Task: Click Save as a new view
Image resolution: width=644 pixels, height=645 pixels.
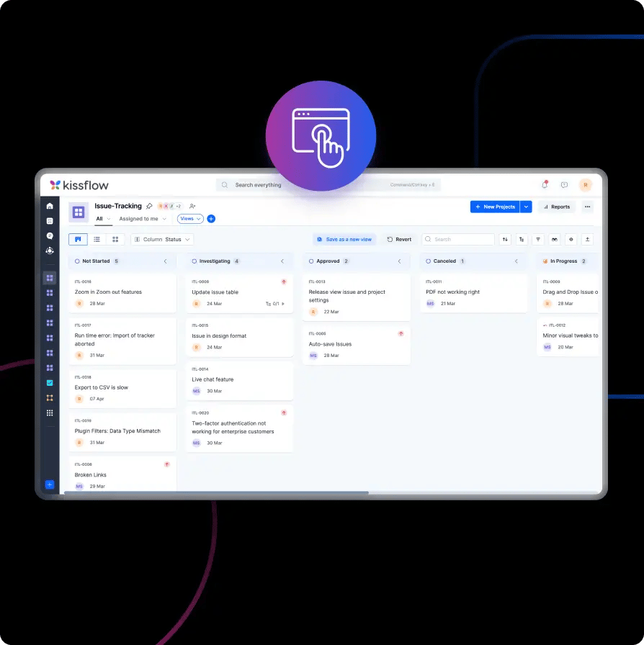Action: coord(344,239)
